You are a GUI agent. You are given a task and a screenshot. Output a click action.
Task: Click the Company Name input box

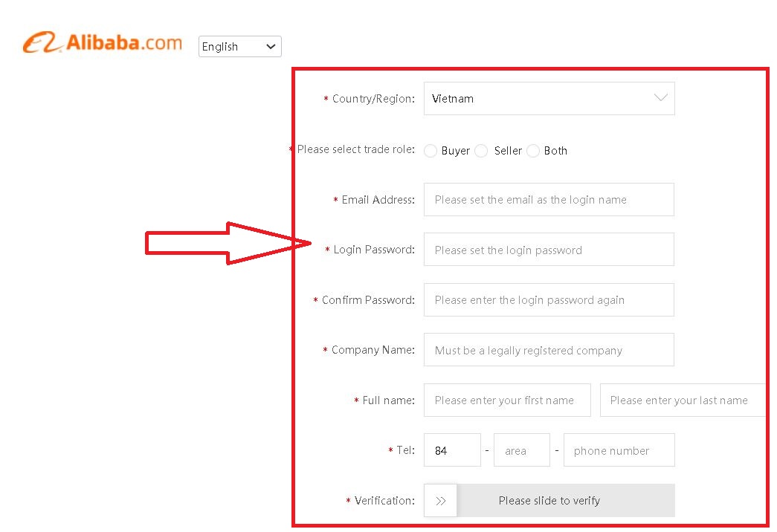coord(549,350)
